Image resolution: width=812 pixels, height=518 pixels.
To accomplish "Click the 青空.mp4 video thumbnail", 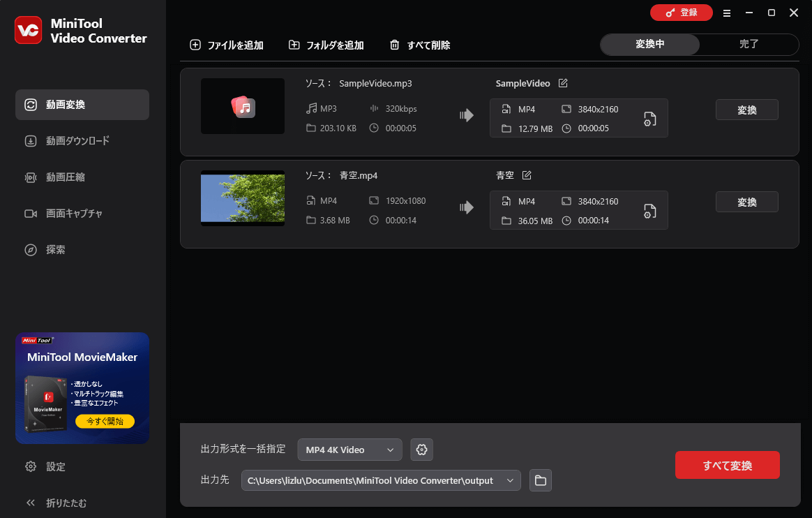I will coord(243,198).
